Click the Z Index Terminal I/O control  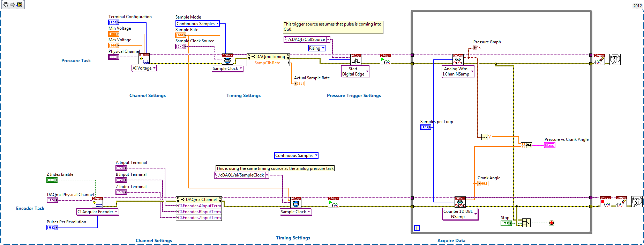coord(121,192)
